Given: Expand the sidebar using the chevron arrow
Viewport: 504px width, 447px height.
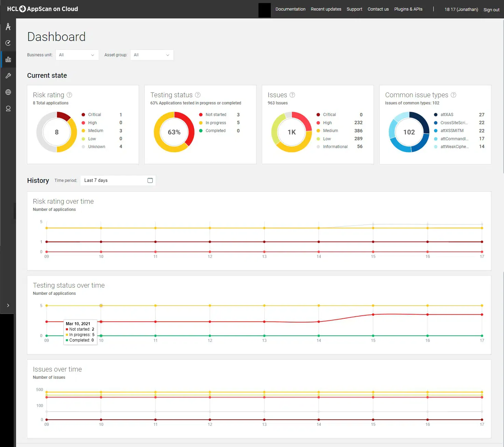Looking at the screenshot, I should pos(8,305).
